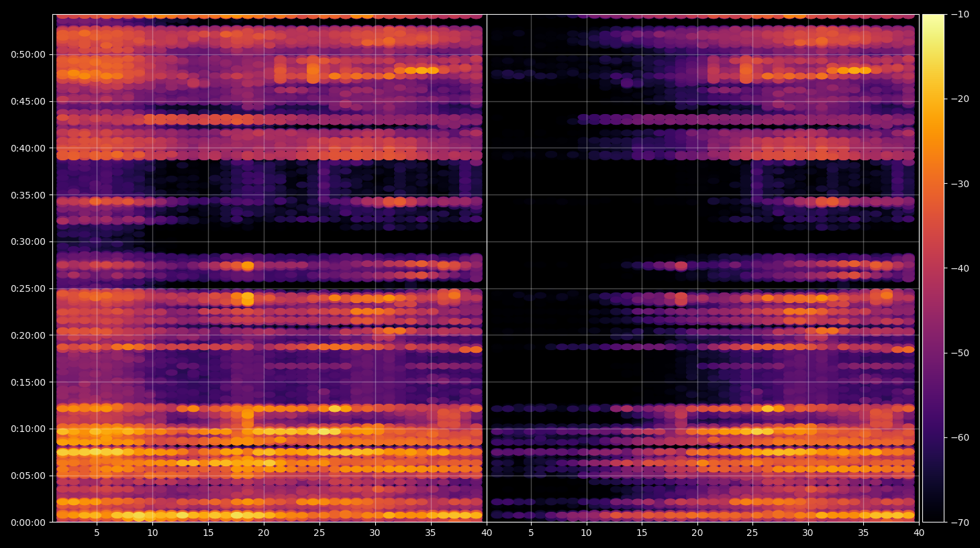Select the 0:45:00 time axis label
Image resolution: width=980 pixels, height=548 pixels.
pyautogui.click(x=28, y=101)
